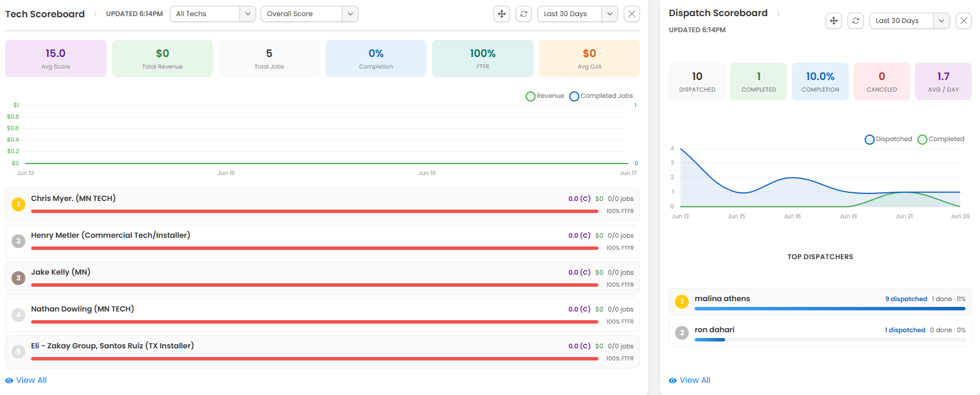Viewport: 980px width, 395px height.
Task: Close the Dispatch Scoreboard panel
Action: click(964, 21)
